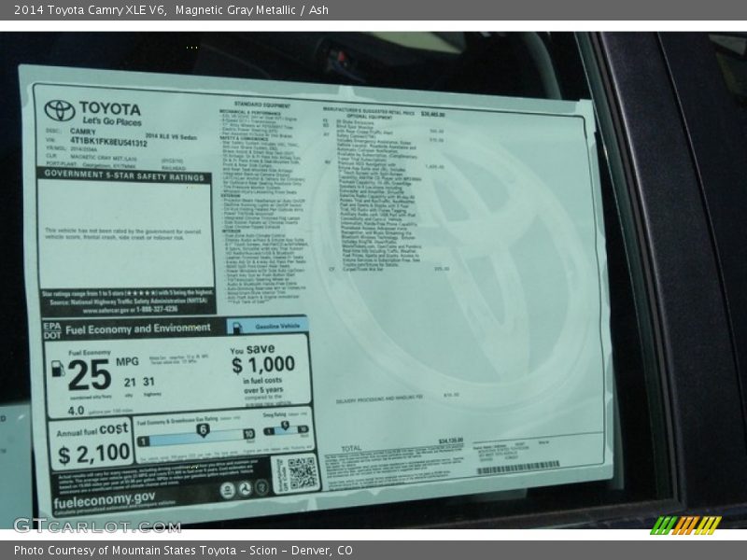Click the QR code on the fuel label
The height and width of the screenshot is (560, 747).
[x=302, y=473]
